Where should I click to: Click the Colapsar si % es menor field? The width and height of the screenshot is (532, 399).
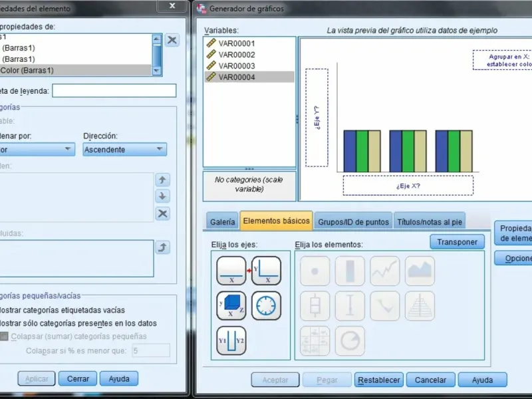click(x=151, y=350)
